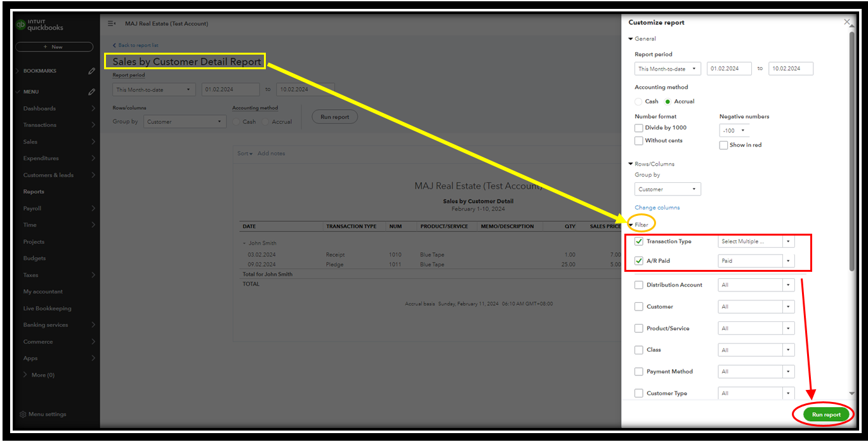Select Cash accounting method in panel
This screenshot has height=442, width=868.
coord(639,102)
